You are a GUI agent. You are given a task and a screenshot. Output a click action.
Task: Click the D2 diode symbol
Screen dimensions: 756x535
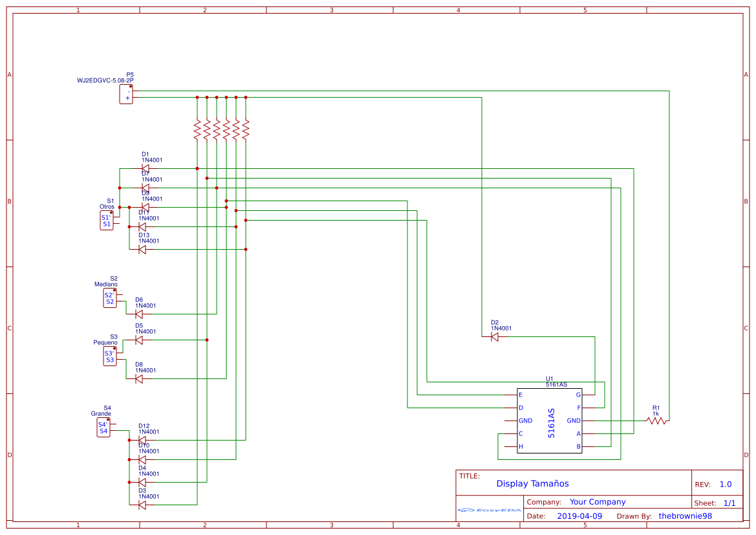495,337
